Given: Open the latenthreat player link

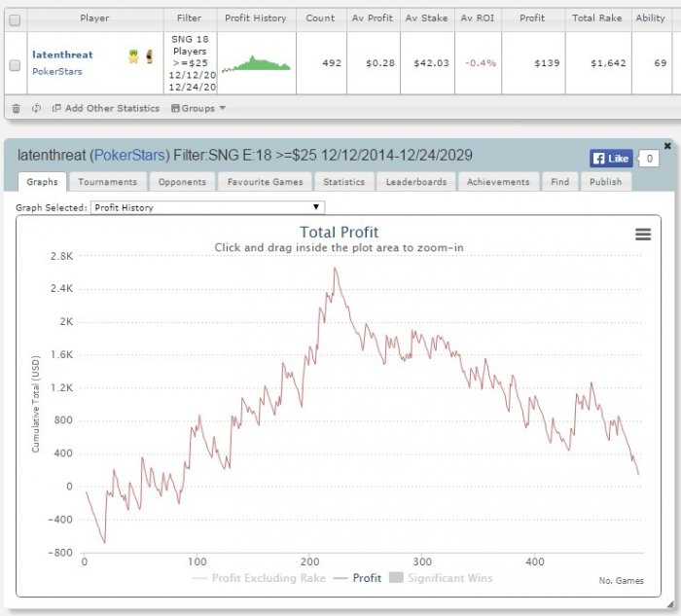Looking at the screenshot, I should (62, 54).
